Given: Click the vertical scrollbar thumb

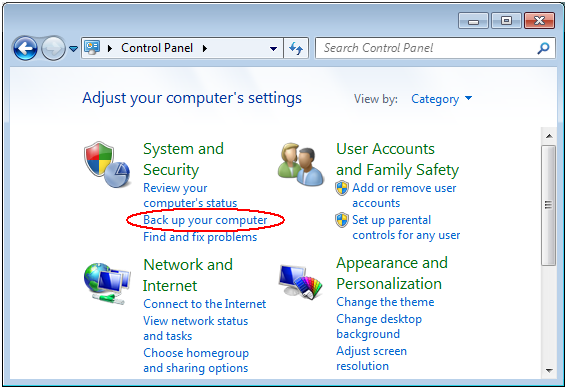Looking at the screenshot, I should click(549, 205).
